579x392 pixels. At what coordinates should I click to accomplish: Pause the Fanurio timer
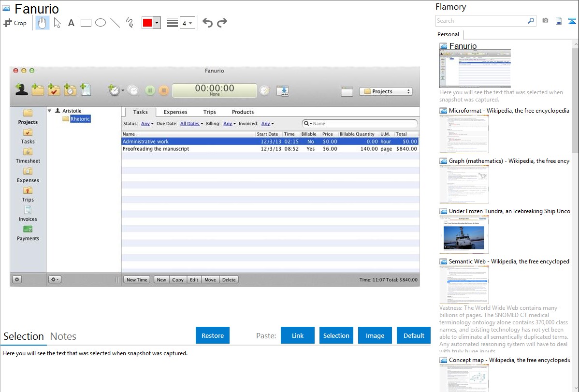point(150,90)
